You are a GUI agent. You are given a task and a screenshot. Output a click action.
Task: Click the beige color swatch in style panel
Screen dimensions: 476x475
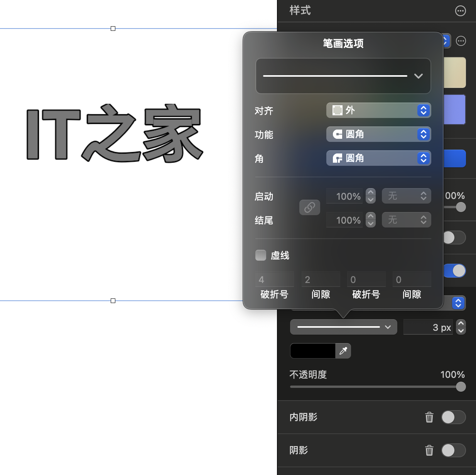[455, 72]
